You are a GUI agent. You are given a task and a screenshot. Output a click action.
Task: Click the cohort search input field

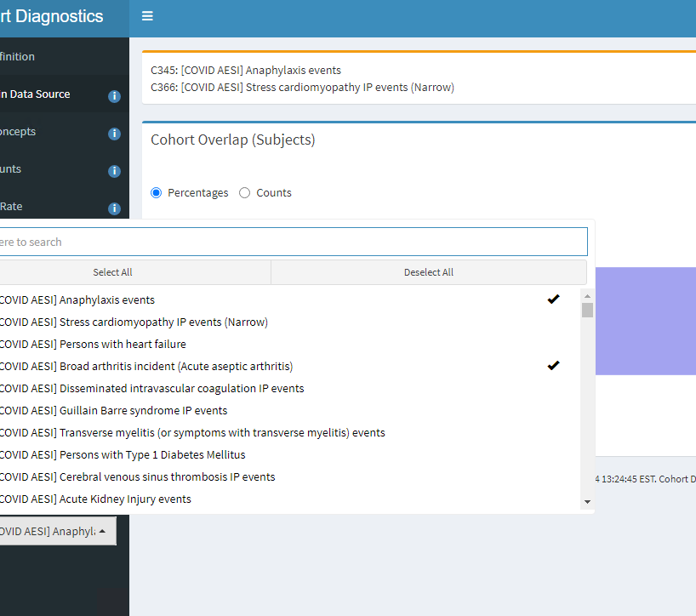pyautogui.click(x=294, y=242)
